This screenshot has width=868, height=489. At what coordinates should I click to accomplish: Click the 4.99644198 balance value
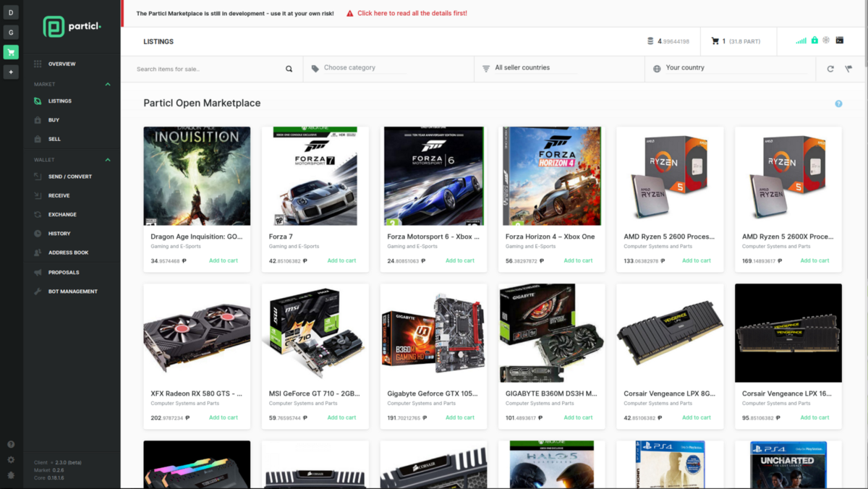pos(673,41)
